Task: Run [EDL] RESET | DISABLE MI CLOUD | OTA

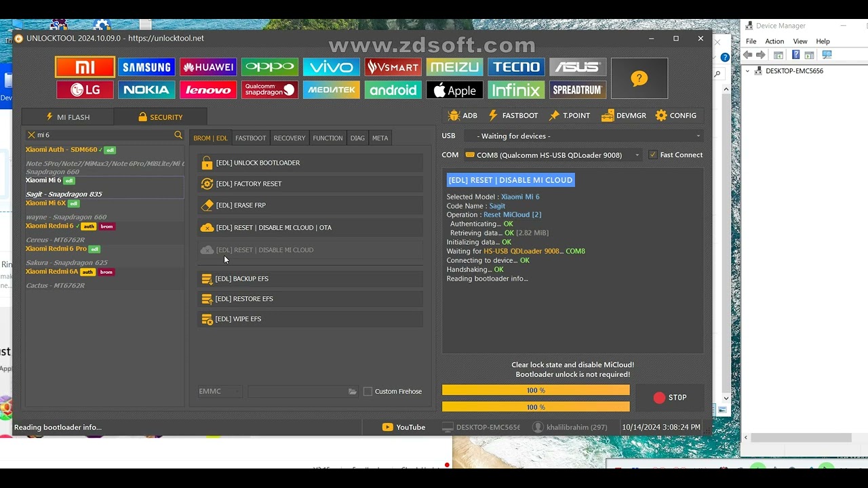Action: (310, 228)
